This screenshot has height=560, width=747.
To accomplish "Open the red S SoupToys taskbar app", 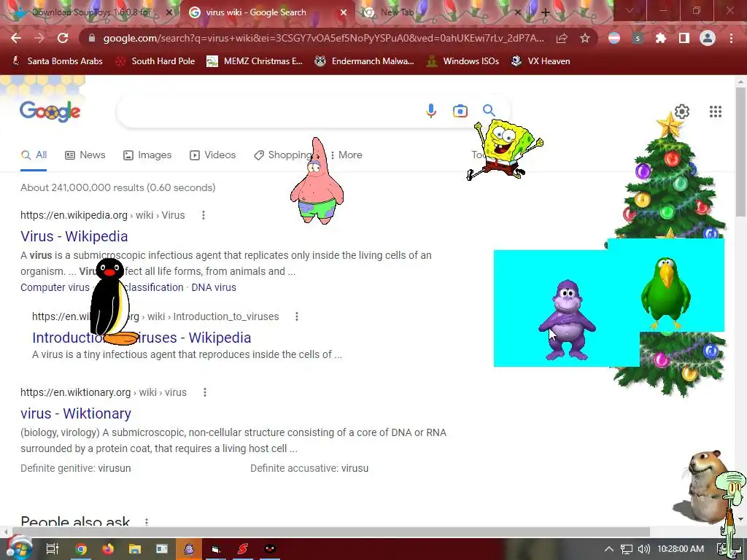I will coord(243,549).
